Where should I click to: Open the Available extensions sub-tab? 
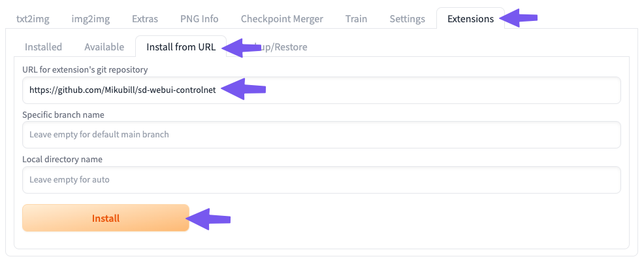pos(104,46)
